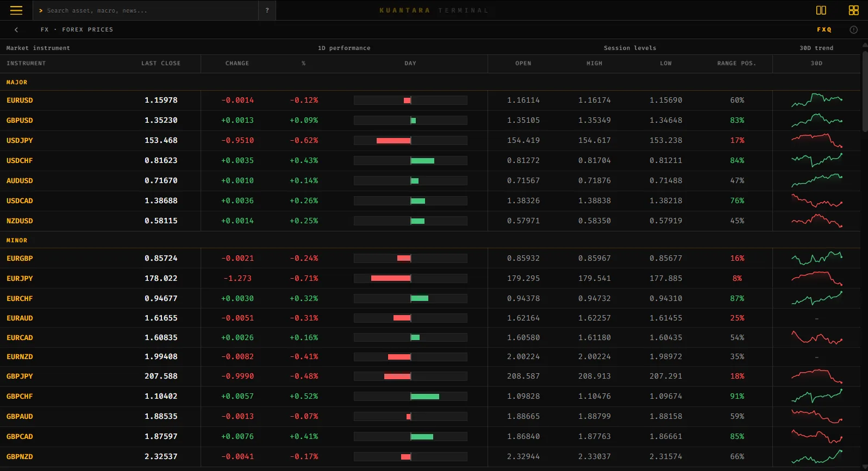The width and height of the screenshot is (868, 471).
Task: Open the NZDUSD instrument
Action: (20, 221)
